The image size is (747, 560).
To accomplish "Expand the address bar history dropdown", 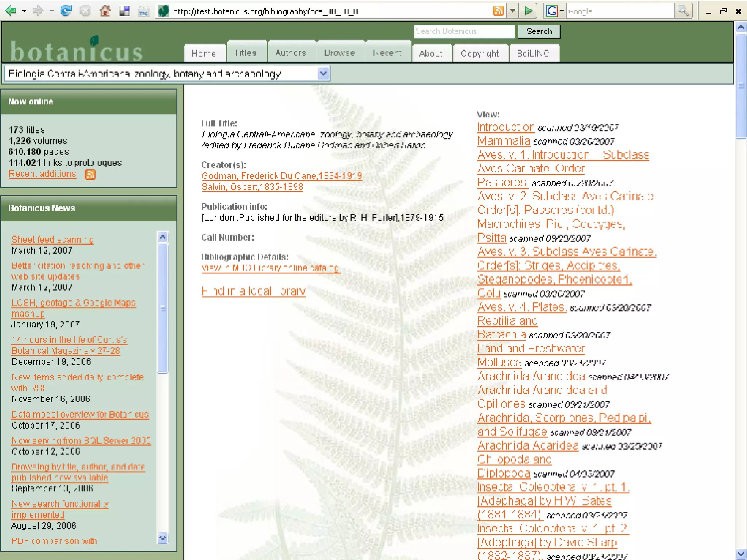I will tap(512, 11).
